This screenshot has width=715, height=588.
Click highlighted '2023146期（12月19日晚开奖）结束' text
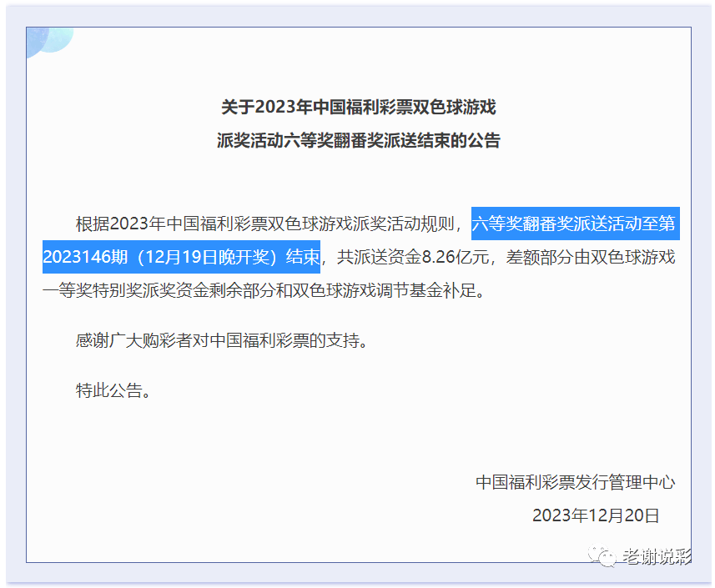point(181,257)
